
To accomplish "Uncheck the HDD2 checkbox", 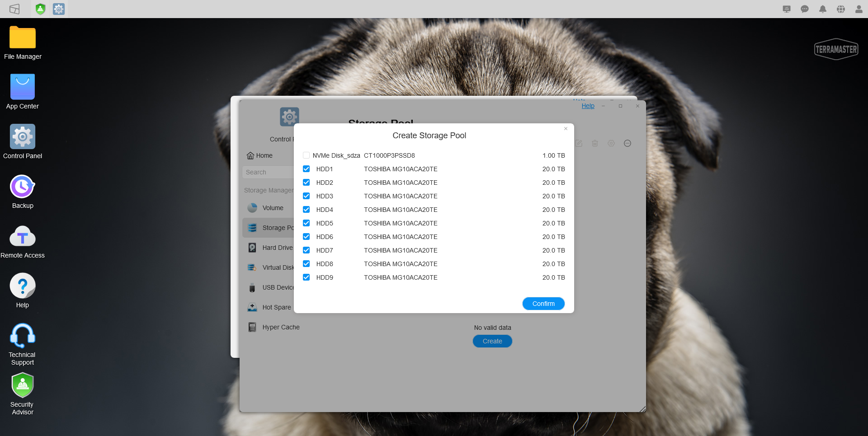I will click(x=306, y=183).
